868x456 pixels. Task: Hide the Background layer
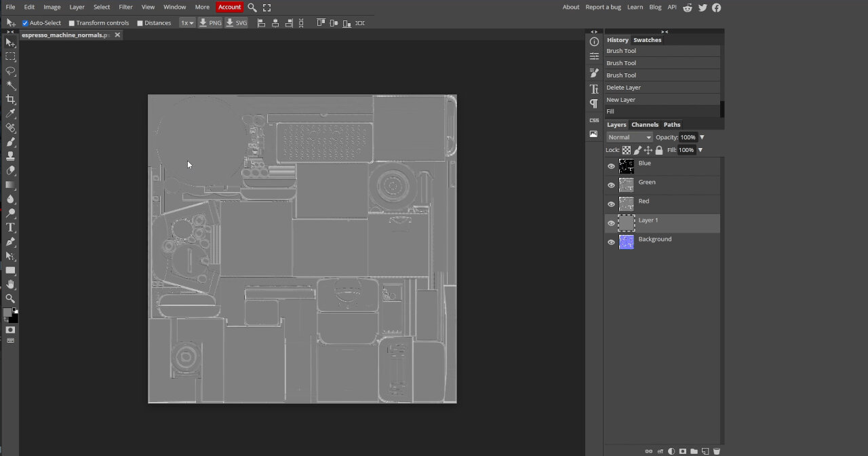(611, 242)
